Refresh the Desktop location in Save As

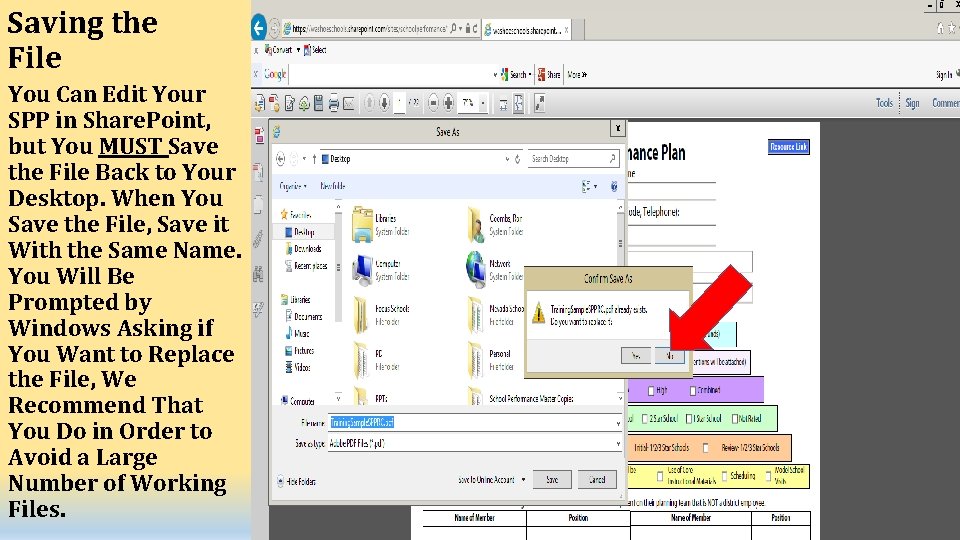(518, 159)
